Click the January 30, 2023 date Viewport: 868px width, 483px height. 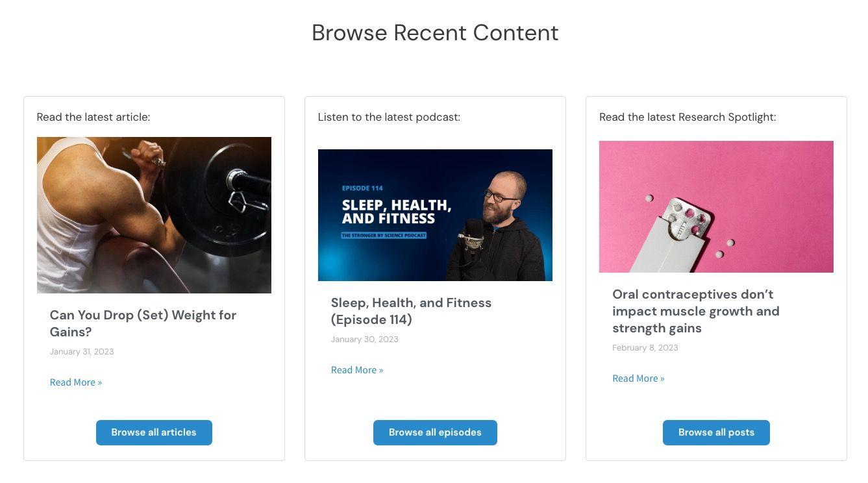pos(364,340)
